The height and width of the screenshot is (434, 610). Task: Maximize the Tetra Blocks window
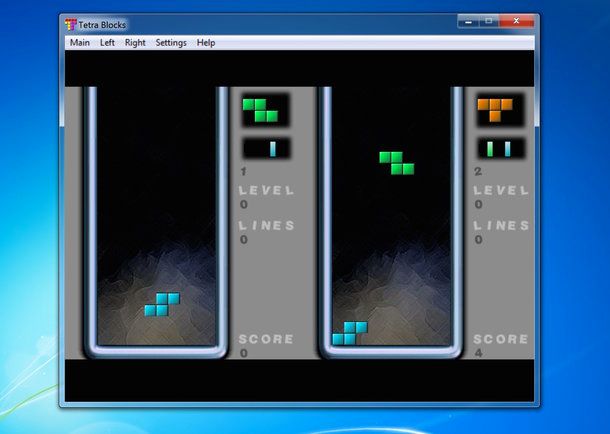489,21
